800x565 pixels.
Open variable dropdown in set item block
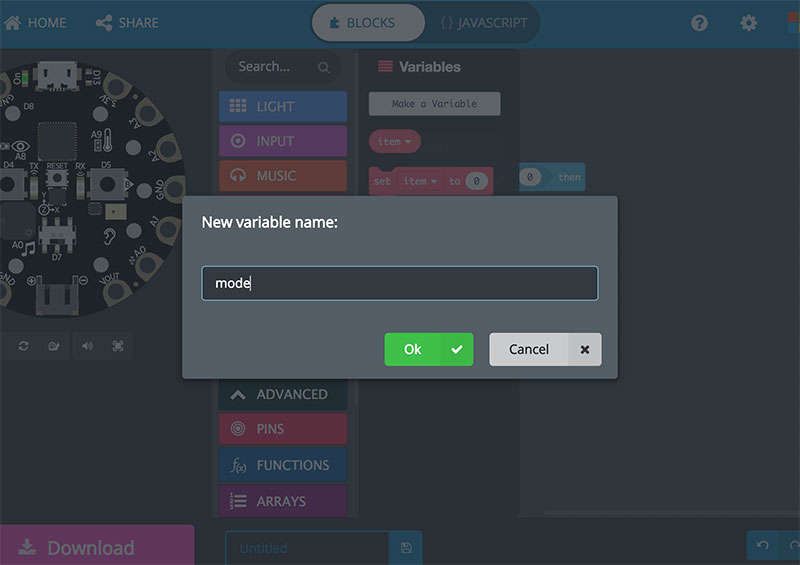[420, 182]
